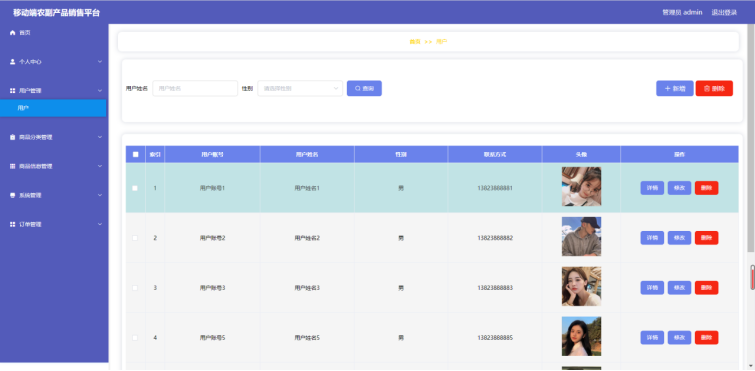
Task: Click the search icon on 查询 button
Action: point(358,89)
